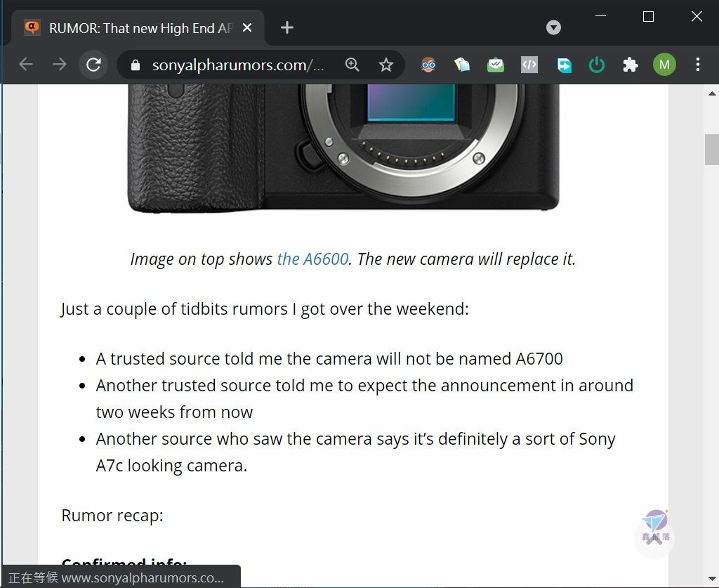The height and width of the screenshot is (588, 719).
Task: Click the back-to-top chevron button
Action: [x=655, y=538]
